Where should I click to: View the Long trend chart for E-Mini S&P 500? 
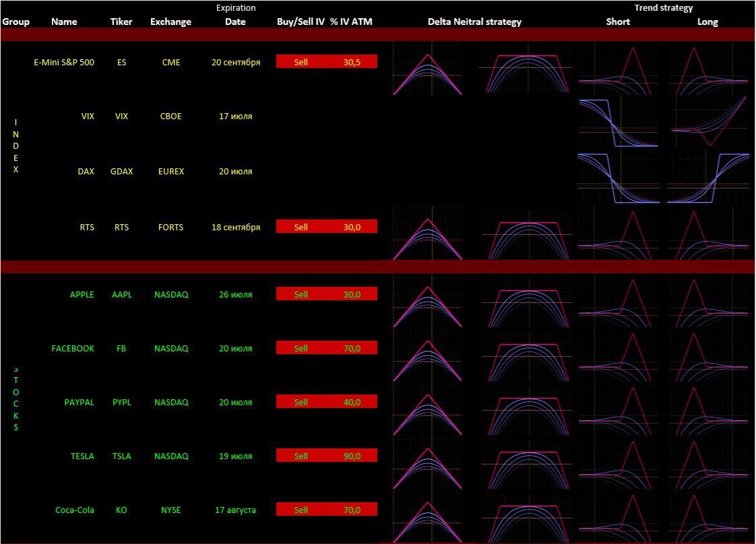pos(708,69)
